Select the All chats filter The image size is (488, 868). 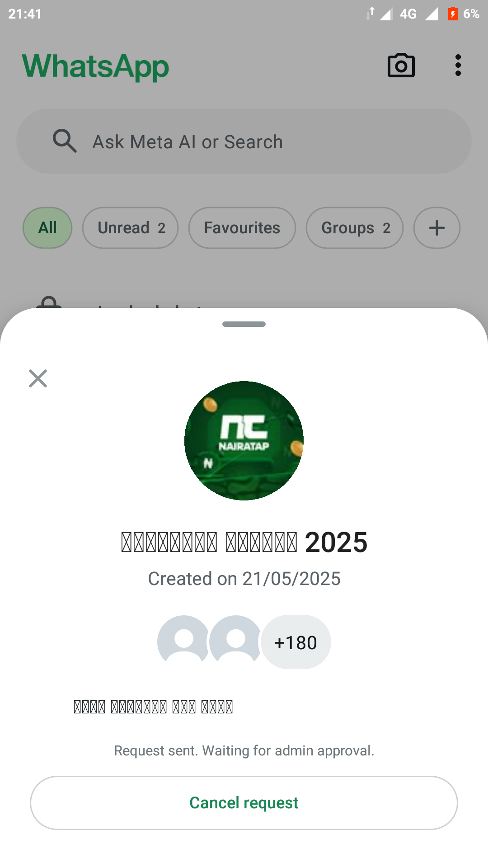click(47, 228)
